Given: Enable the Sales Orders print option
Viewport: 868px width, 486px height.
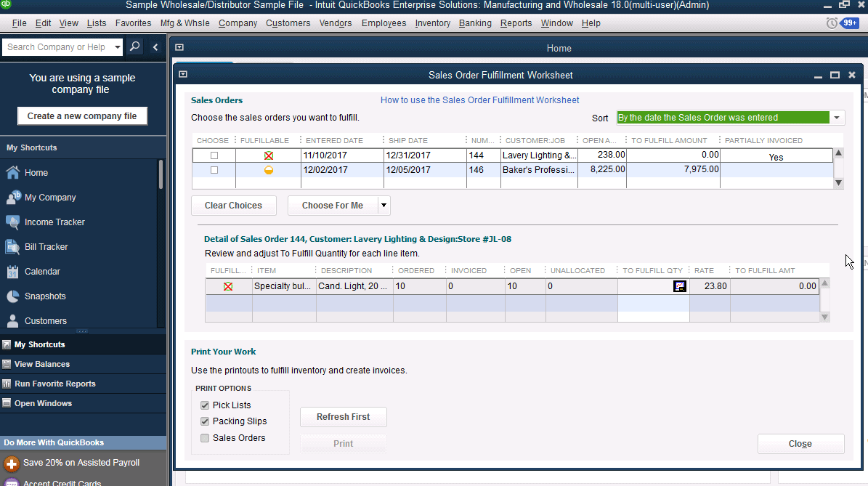Looking at the screenshot, I should pyautogui.click(x=205, y=438).
